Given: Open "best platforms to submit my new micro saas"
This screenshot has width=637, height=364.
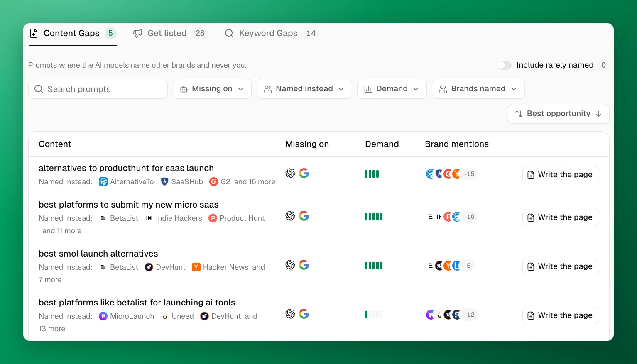Looking at the screenshot, I should click(129, 205).
